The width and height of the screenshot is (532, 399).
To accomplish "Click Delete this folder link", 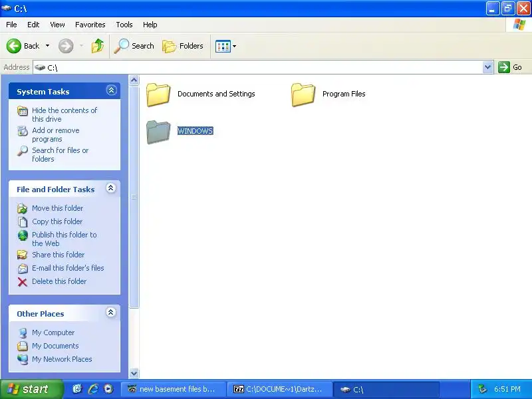I will pyautogui.click(x=59, y=281).
